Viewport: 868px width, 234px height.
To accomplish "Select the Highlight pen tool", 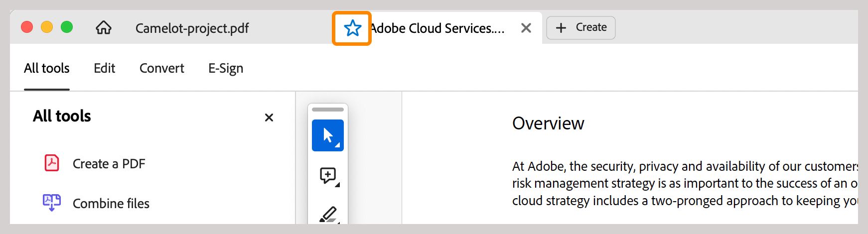I will point(328,215).
